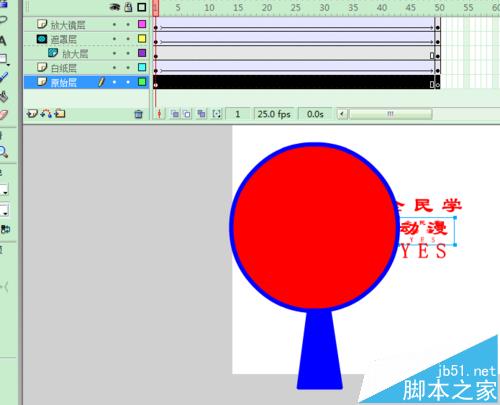Screen dimensions: 500x405
Task: Enable Onion Skin Outlines
Action: click(x=187, y=114)
